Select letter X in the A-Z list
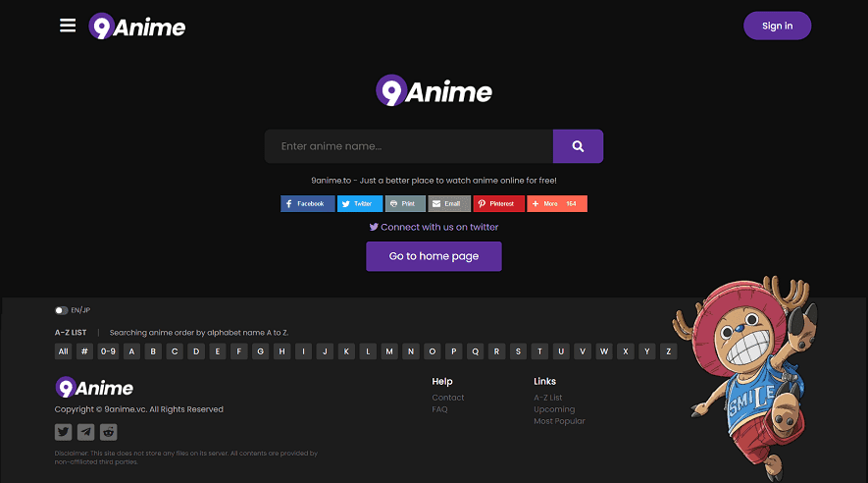The height and width of the screenshot is (483, 868). (626, 351)
